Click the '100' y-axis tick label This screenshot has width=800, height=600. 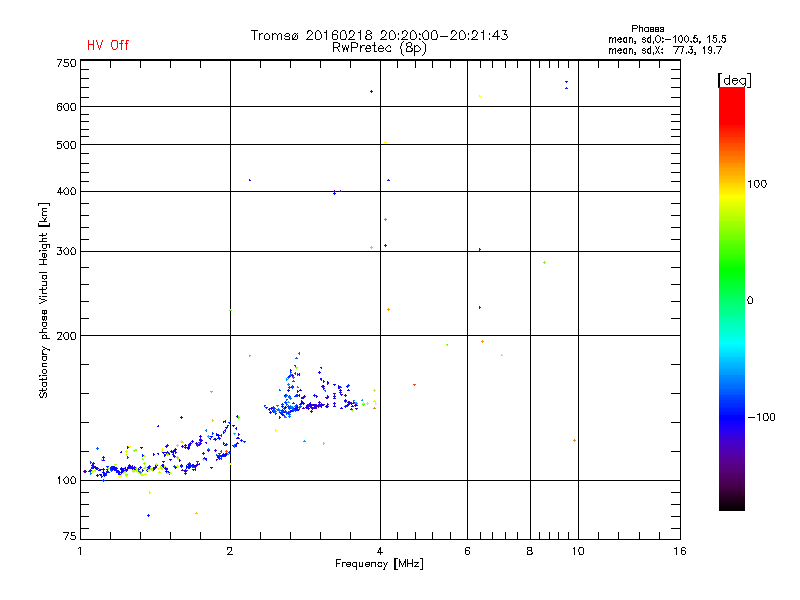[66, 481]
